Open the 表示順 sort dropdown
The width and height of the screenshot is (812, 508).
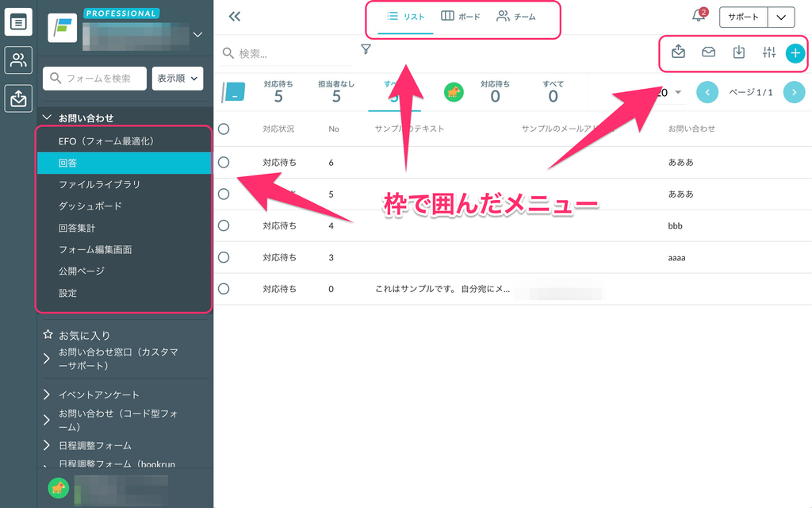tap(178, 79)
